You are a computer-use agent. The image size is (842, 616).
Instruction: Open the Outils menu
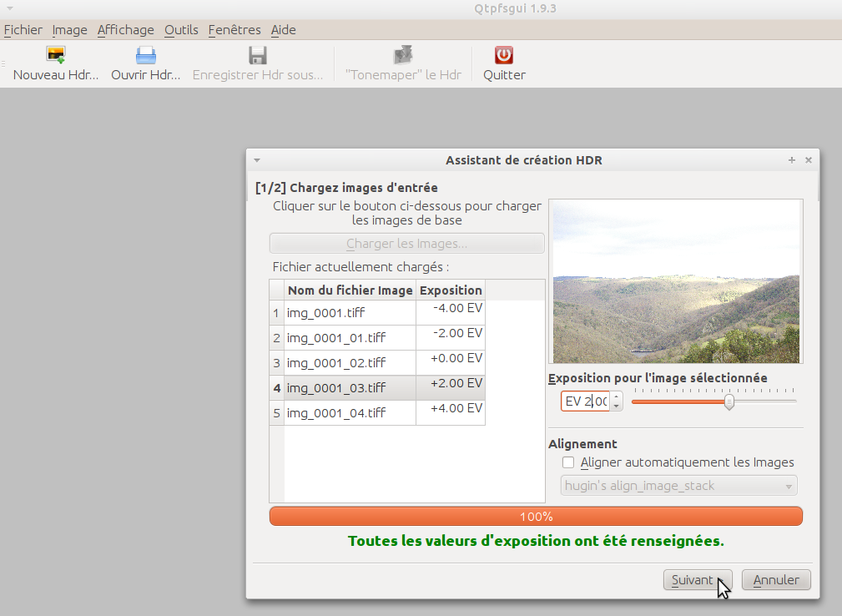click(x=181, y=30)
